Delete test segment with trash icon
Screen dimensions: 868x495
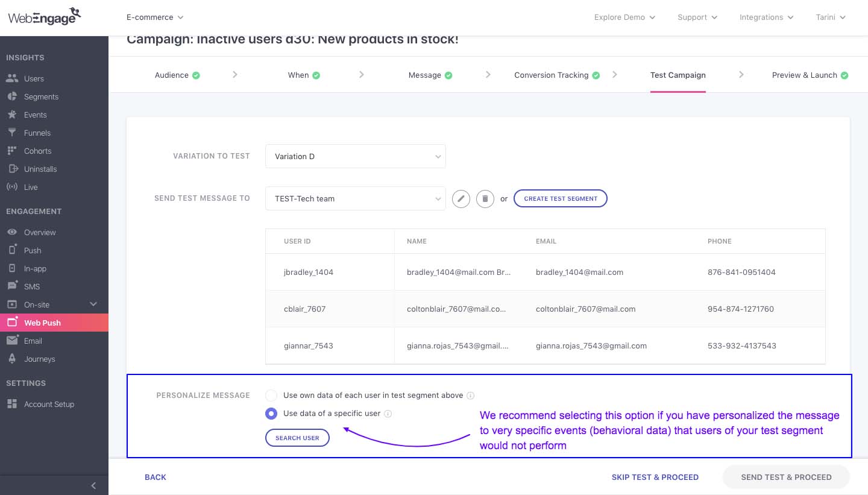click(485, 198)
